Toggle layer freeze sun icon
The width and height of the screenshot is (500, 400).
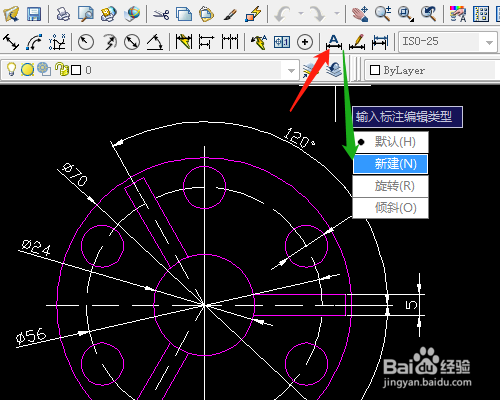click(27, 70)
